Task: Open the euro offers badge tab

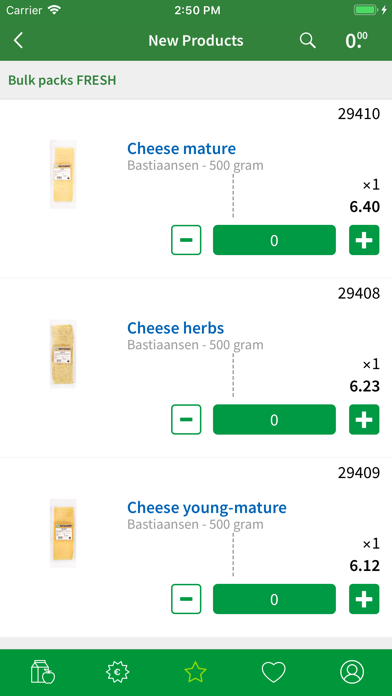Action: point(118,672)
